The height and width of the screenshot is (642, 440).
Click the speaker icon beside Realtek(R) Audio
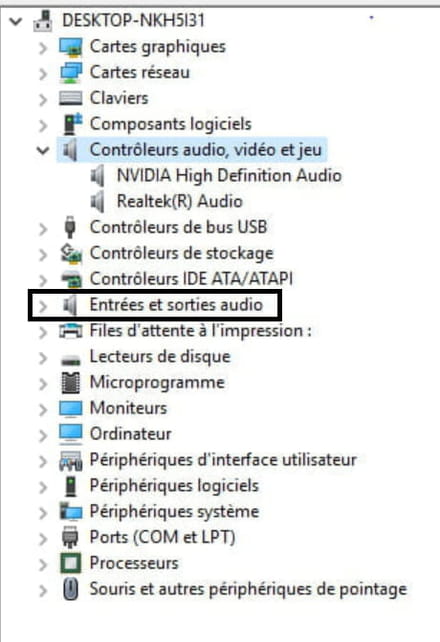coord(97,202)
